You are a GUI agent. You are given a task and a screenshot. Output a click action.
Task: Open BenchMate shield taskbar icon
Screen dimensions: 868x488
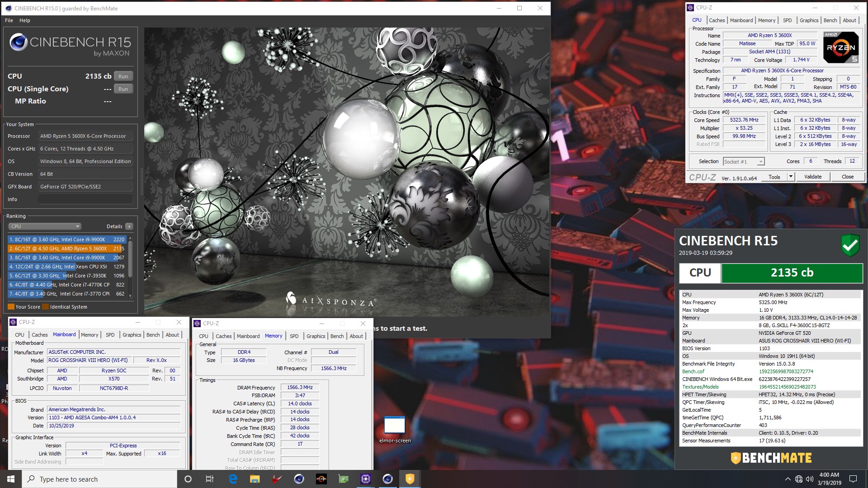(x=410, y=479)
